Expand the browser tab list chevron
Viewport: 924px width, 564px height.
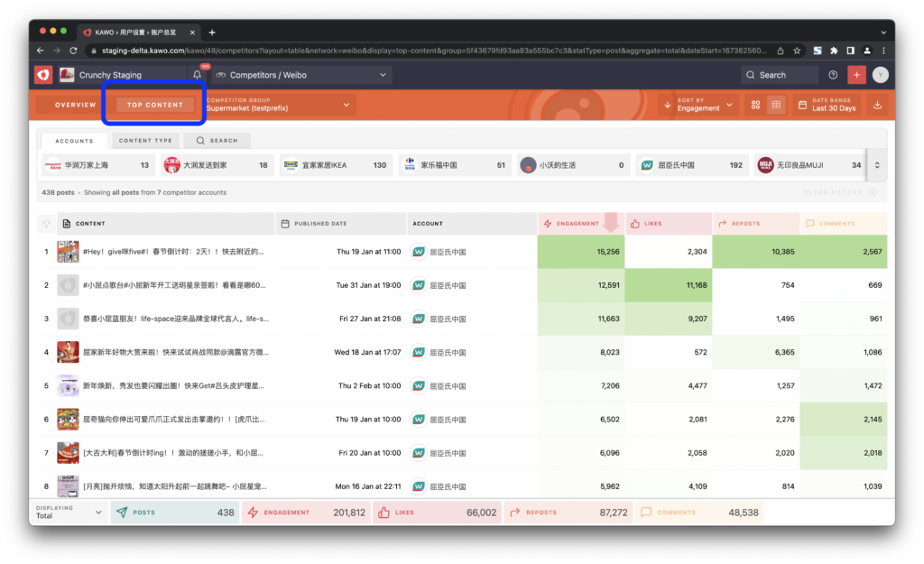[x=883, y=32]
